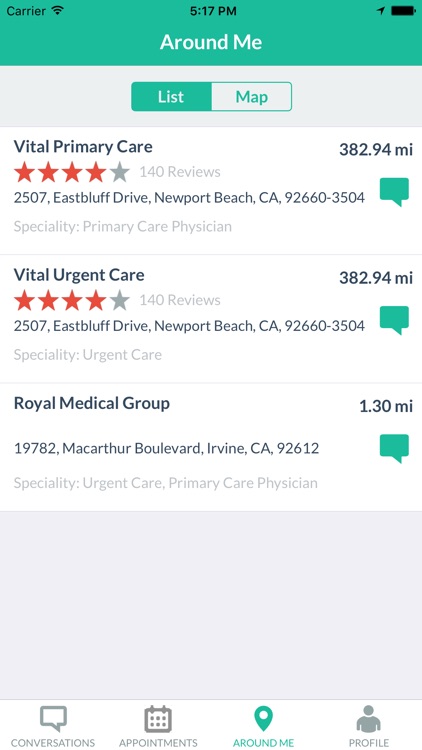422x750 pixels.
Task: Message Royal Medical Group via chat icon
Action: pos(394,448)
